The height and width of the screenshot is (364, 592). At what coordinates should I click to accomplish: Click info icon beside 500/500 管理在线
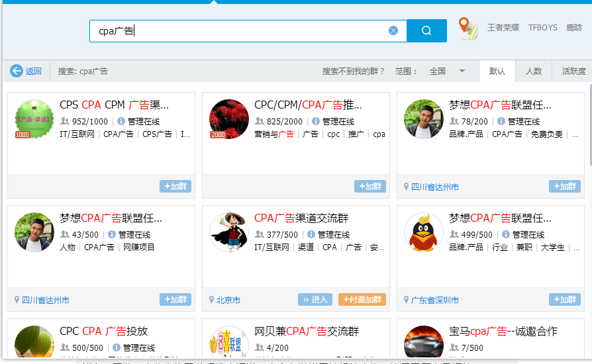point(117,347)
